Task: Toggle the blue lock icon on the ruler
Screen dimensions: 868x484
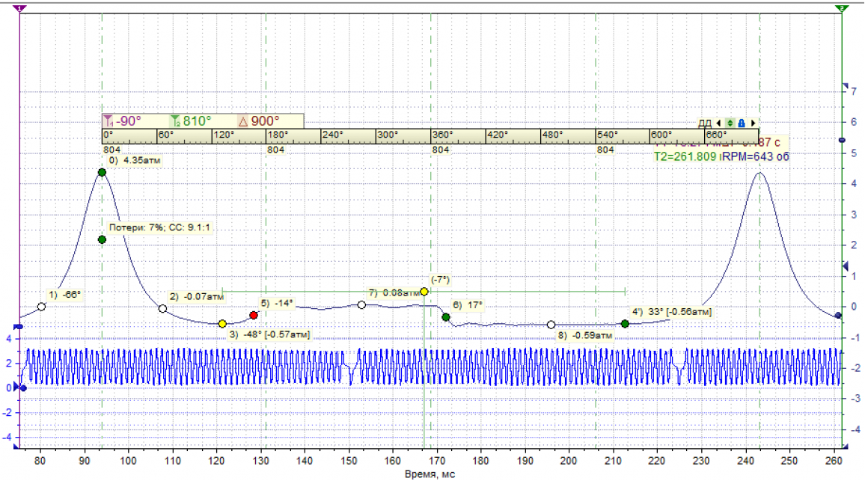Action: (742, 123)
